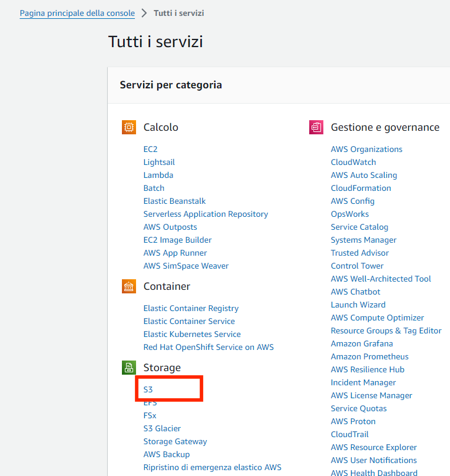Open CloudFormation service
The image size is (450, 476).
361,188
